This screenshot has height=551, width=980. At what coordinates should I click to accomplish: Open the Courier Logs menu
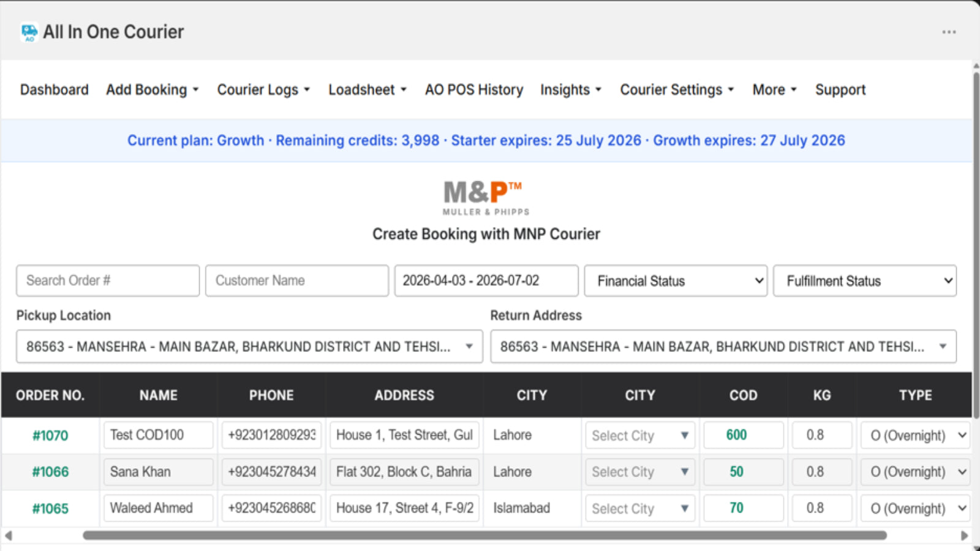pyautogui.click(x=263, y=90)
